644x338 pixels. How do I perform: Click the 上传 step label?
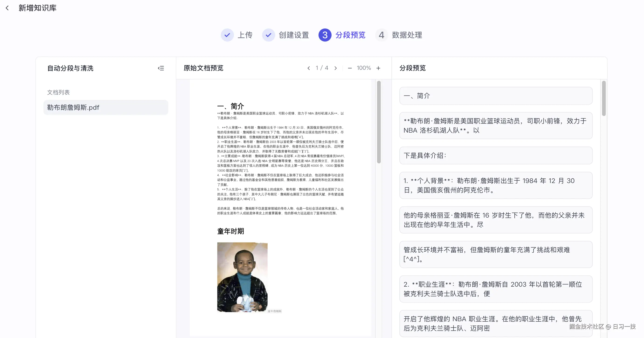coord(245,35)
